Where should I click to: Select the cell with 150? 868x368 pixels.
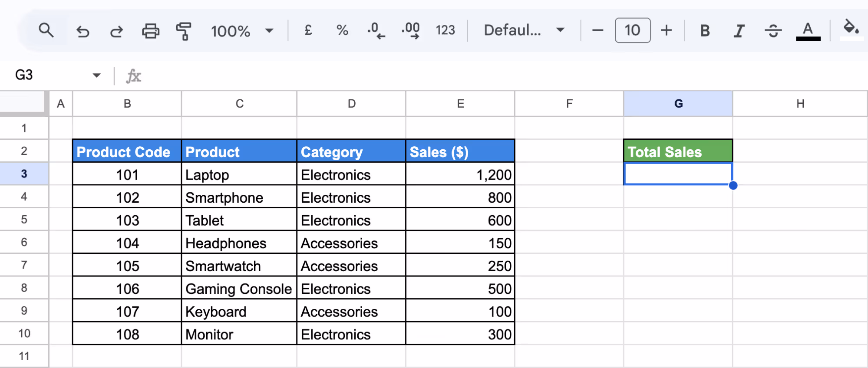pos(460,243)
